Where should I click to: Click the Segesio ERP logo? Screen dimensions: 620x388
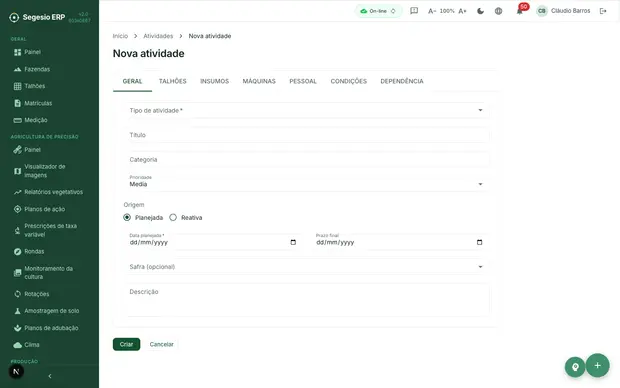(x=37, y=17)
